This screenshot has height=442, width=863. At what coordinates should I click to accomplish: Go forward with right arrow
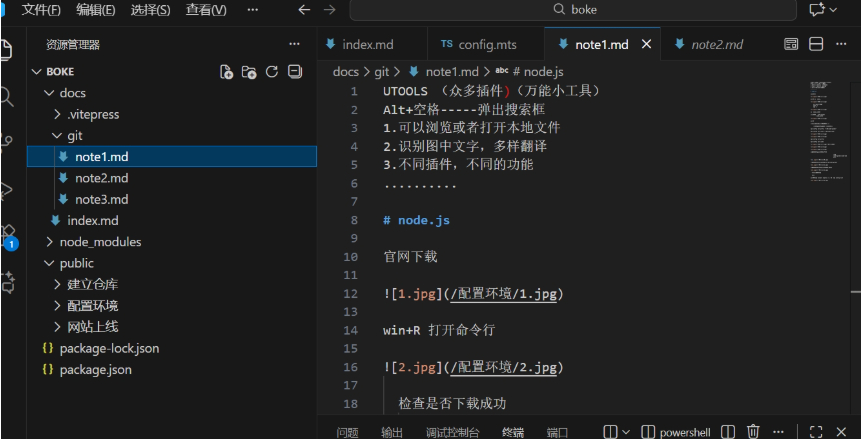tap(330, 10)
